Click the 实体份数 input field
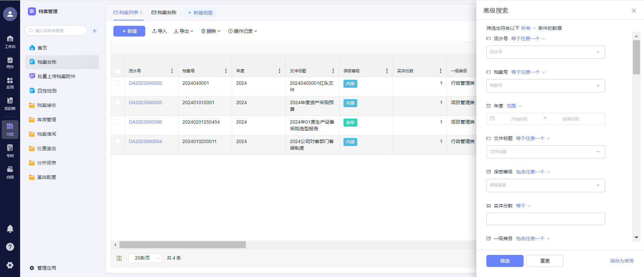 545,219
